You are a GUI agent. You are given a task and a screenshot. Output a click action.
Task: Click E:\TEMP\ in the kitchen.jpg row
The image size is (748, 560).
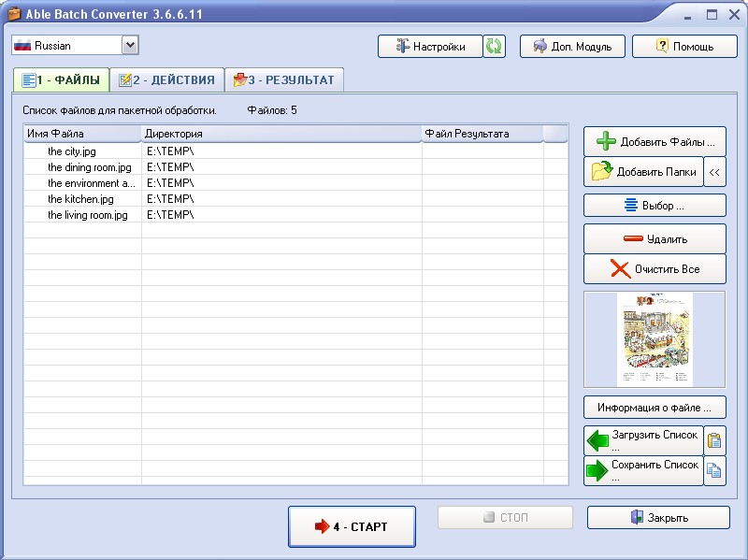(170, 199)
